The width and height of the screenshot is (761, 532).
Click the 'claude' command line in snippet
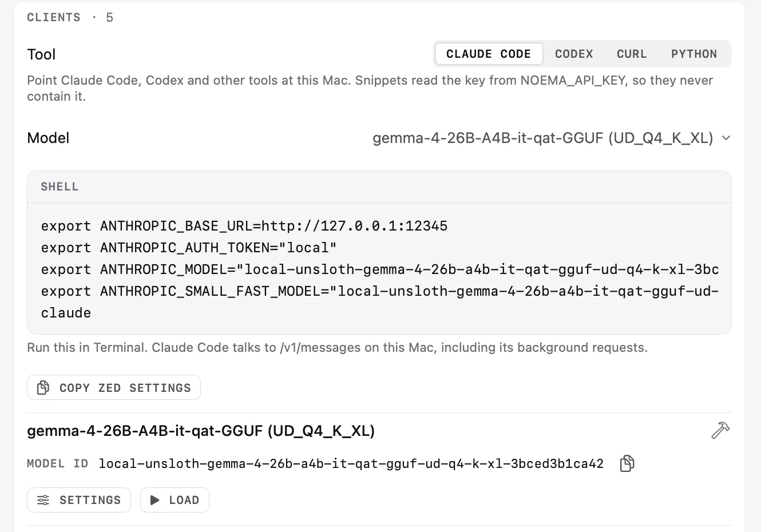pos(66,313)
